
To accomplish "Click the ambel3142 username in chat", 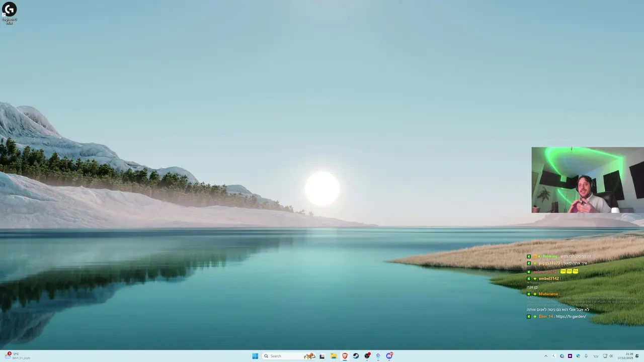I will (x=549, y=279).
